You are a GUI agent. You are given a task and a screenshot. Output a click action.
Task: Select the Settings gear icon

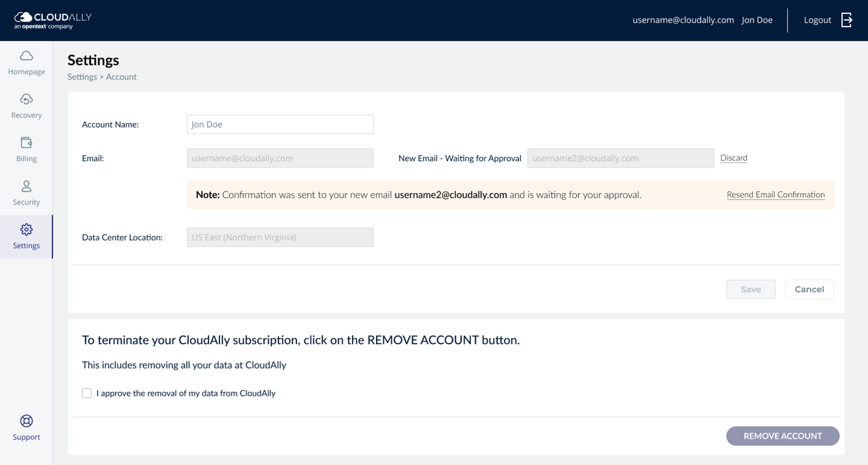point(26,229)
